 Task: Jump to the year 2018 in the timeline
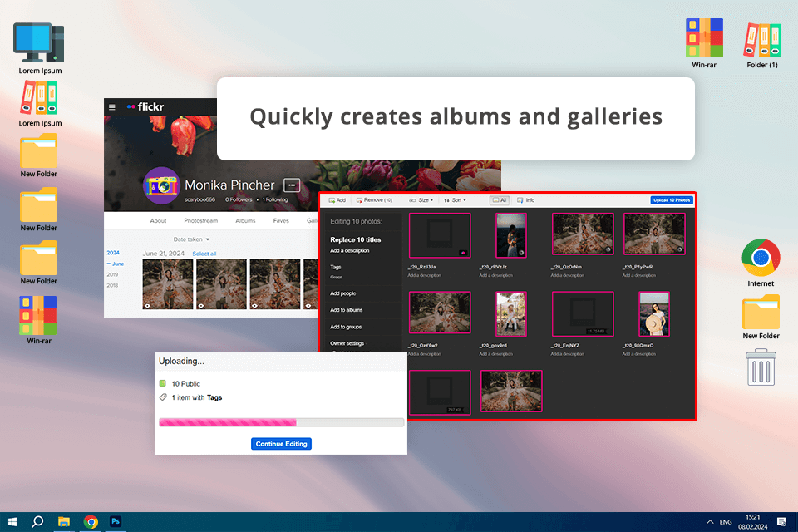point(112,285)
